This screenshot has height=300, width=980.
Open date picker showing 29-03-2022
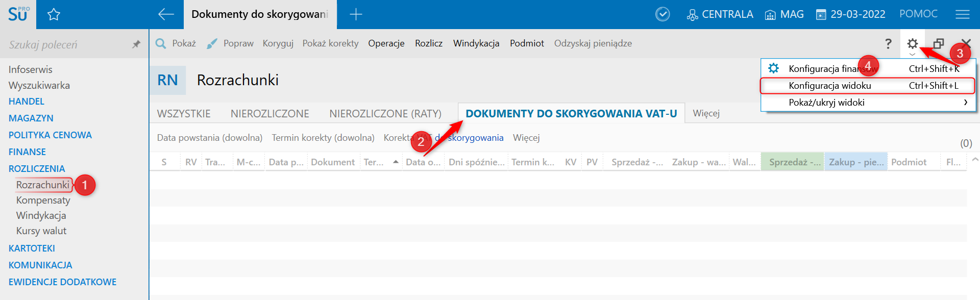850,14
